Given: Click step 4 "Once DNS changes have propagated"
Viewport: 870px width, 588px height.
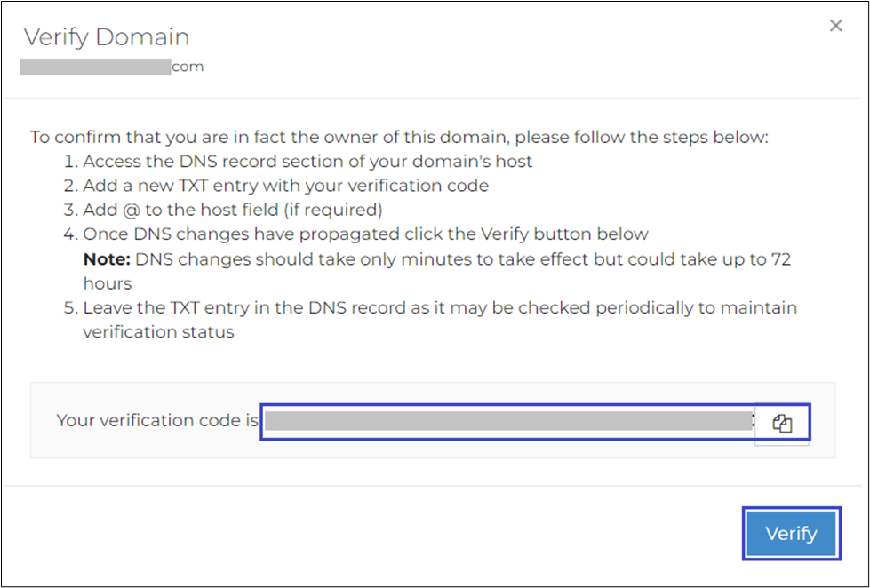Looking at the screenshot, I should (365, 234).
